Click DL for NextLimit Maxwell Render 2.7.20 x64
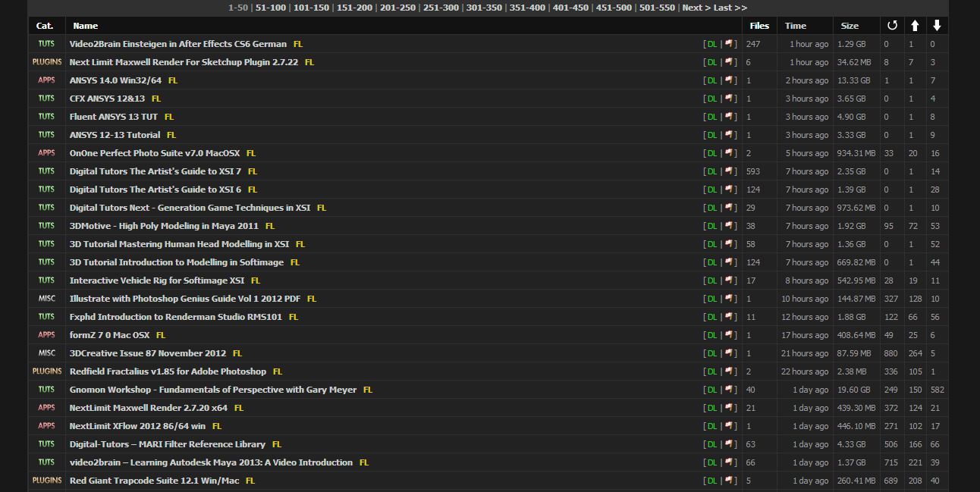Viewport: 980px width, 492px height. [x=711, y=408]
